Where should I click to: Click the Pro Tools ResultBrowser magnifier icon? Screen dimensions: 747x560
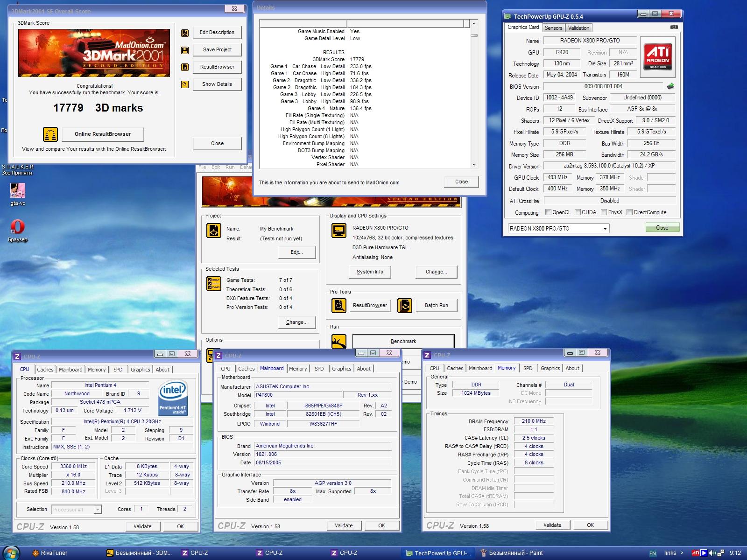339,305
